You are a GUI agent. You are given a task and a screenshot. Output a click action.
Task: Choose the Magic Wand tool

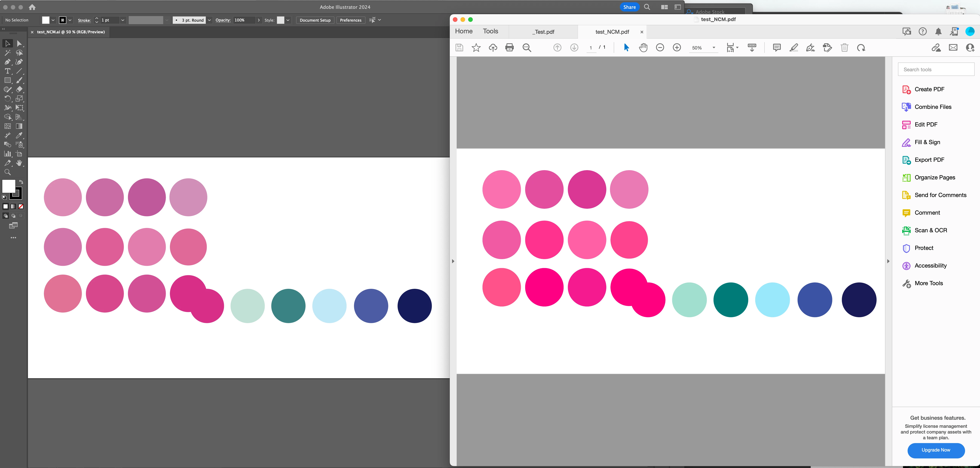pos(7,53)
